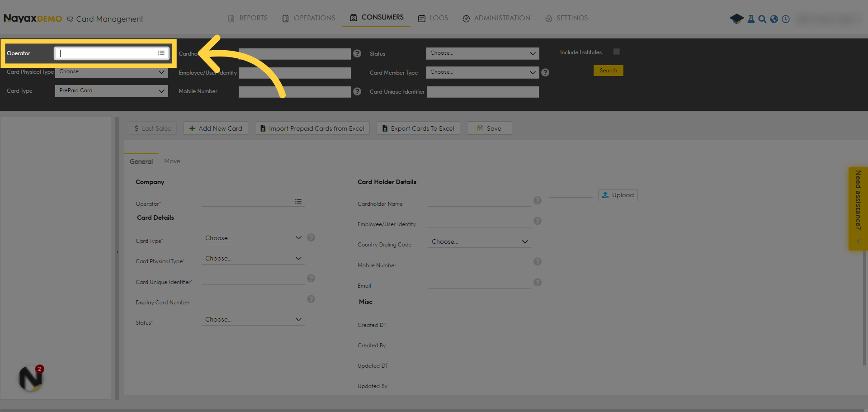Show help for Mobile Number filter field

pos(357,91)
